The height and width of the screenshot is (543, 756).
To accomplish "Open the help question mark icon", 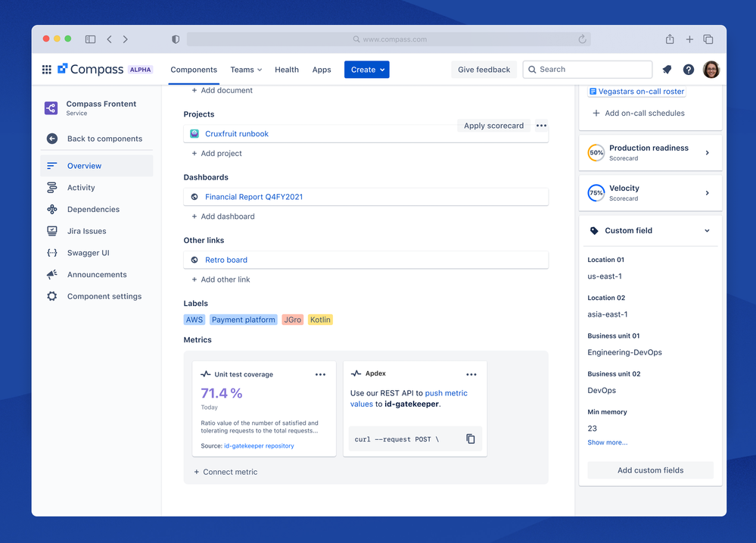I will point(689,70).
